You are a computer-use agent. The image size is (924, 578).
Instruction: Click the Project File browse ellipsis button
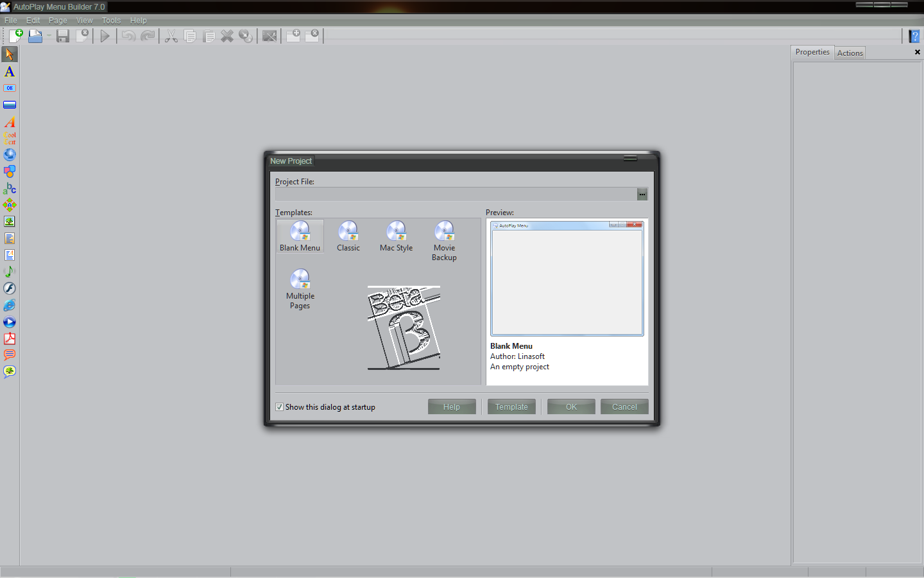point(642,194)
